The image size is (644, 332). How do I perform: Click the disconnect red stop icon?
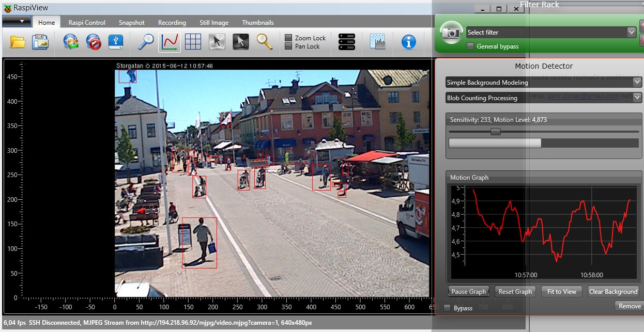coord(94,42)
